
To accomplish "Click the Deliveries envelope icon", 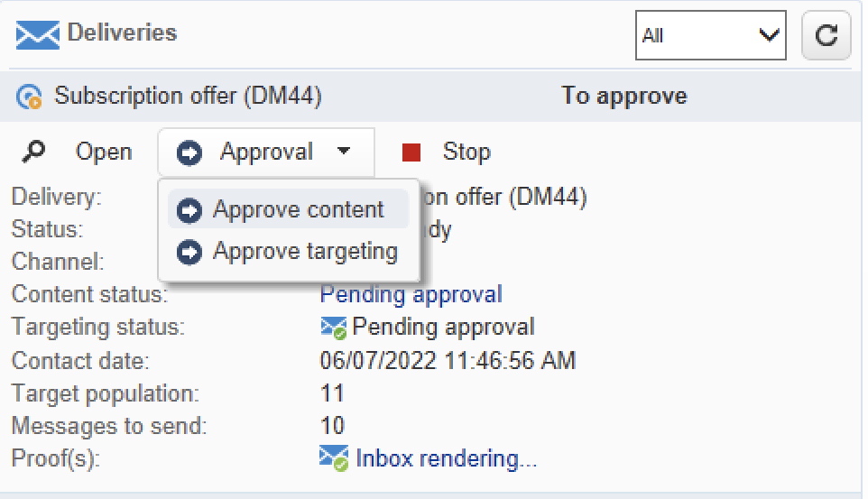I will click(x=38, y=34).
